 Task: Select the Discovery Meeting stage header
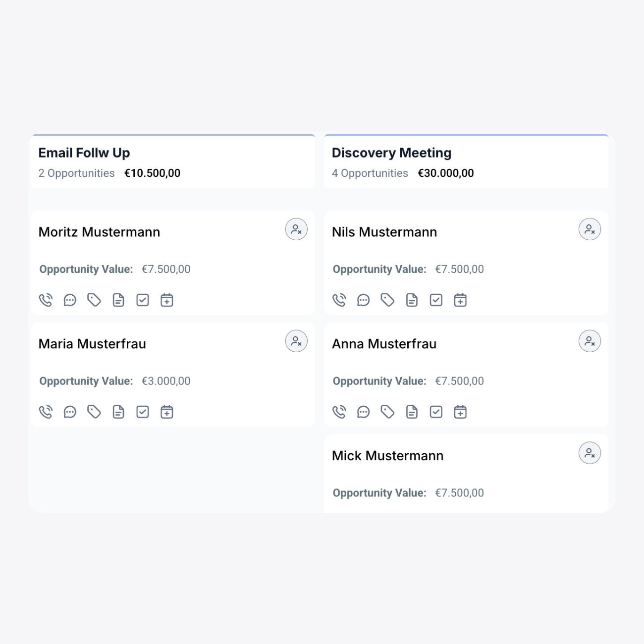466,161
